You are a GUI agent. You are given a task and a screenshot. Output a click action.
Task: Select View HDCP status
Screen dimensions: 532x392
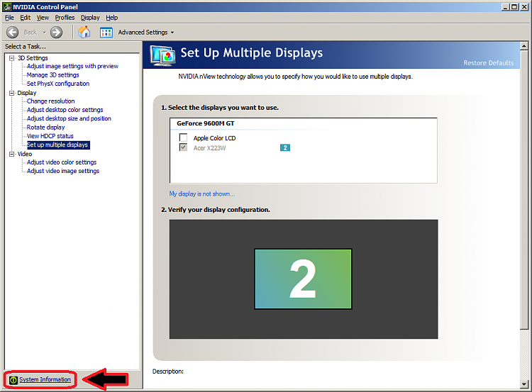[x=50, y=136]
